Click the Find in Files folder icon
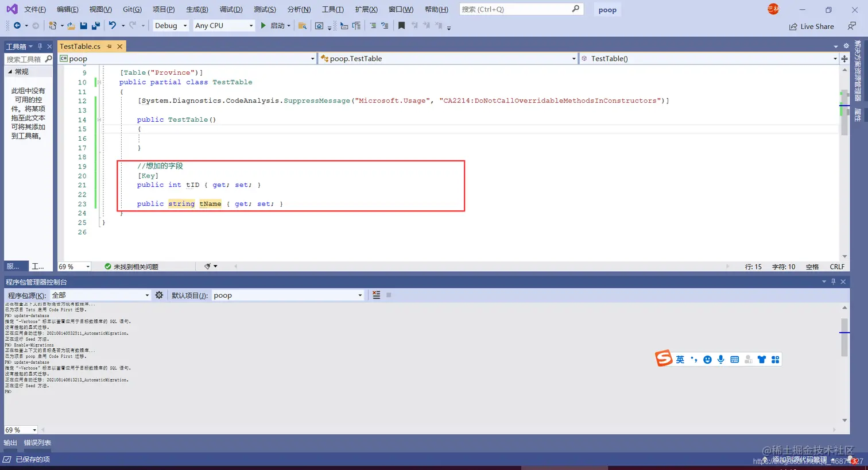 pos(303,25)
